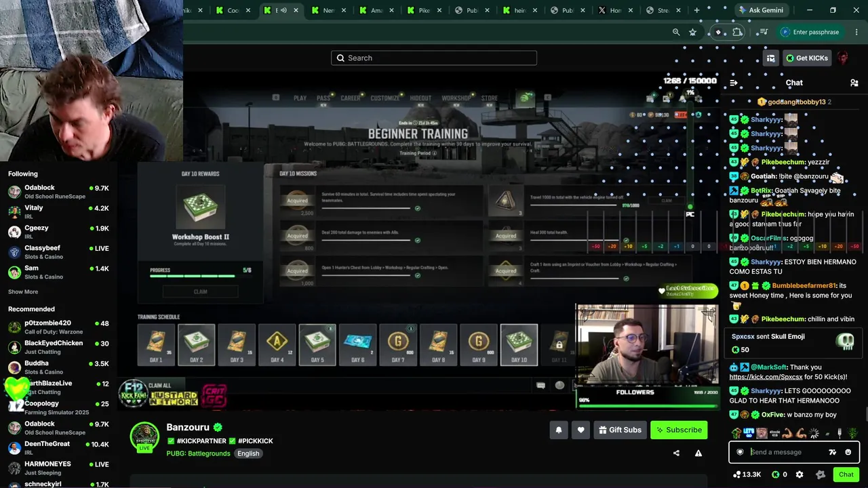Open the Kick leaderboard icon beside Get KICKs
868x488 pixels.
770,58
